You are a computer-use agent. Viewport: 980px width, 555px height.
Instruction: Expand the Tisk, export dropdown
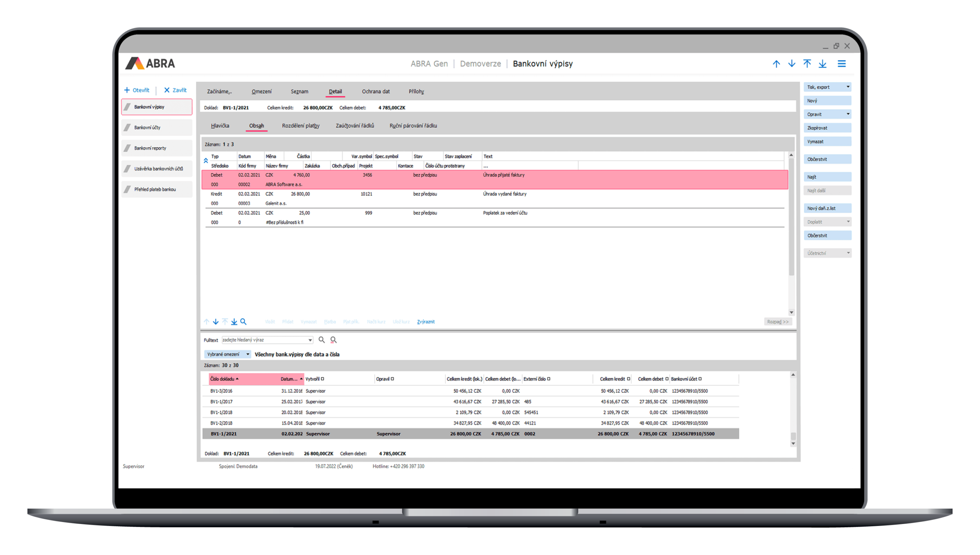coord(848,87)
